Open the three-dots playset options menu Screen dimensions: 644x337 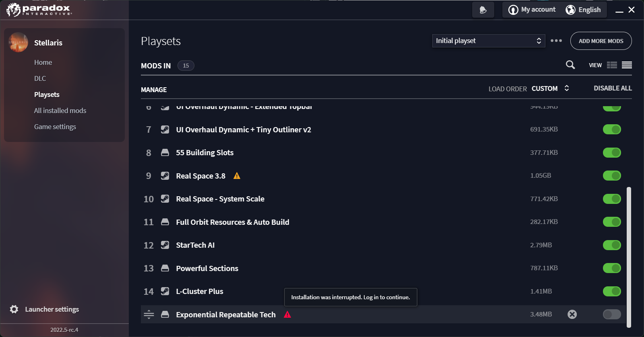556,41
